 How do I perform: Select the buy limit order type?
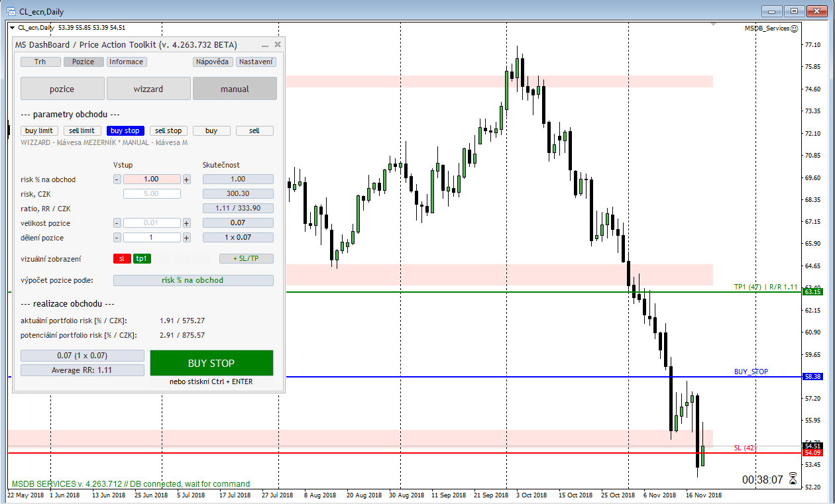(40, 131)
